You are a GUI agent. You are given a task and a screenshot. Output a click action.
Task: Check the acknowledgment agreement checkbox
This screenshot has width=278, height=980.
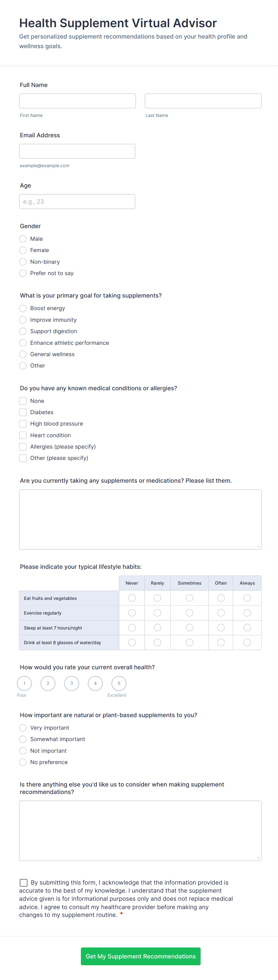[x=24, y=883]
